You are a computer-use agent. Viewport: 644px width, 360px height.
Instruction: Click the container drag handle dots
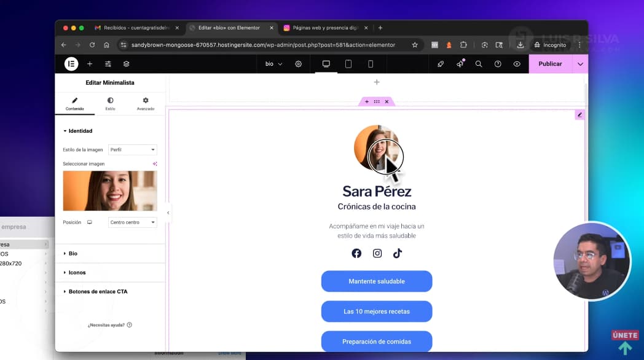pos(377,101)
